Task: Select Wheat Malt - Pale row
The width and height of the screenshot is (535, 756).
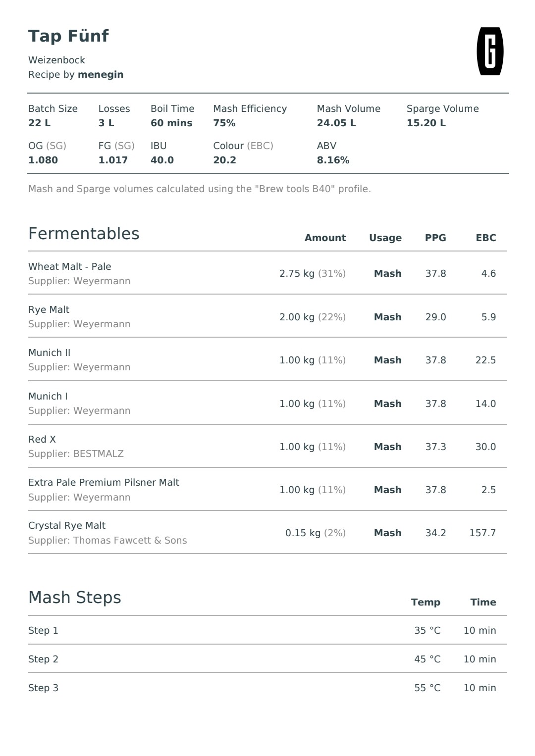Action: (267, 273)
